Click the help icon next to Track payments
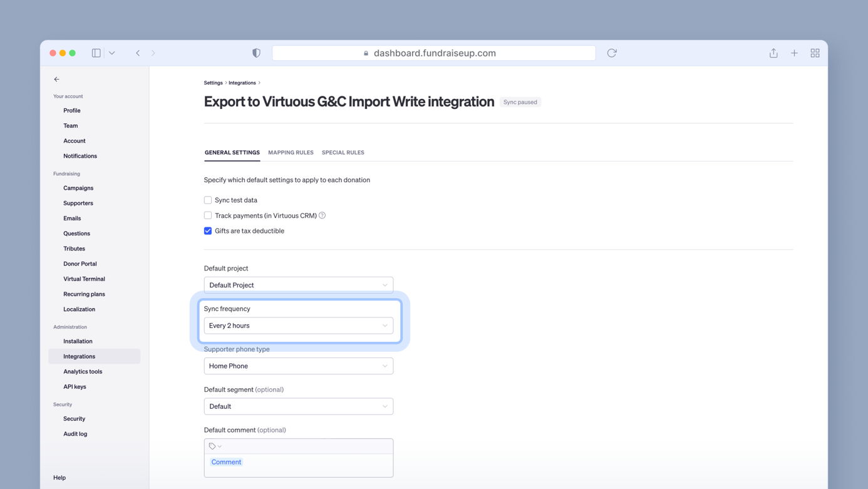Screen dimensions: 868x489 [322, 215]
